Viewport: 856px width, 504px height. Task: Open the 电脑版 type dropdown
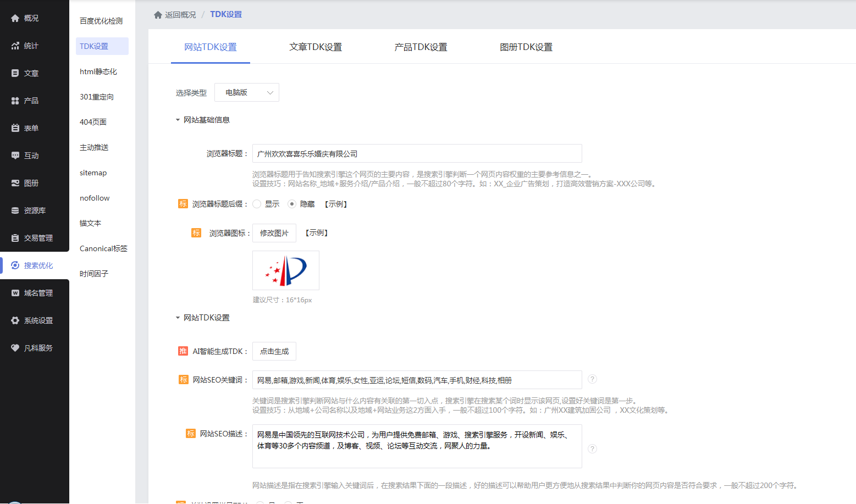tap(247, 92)
